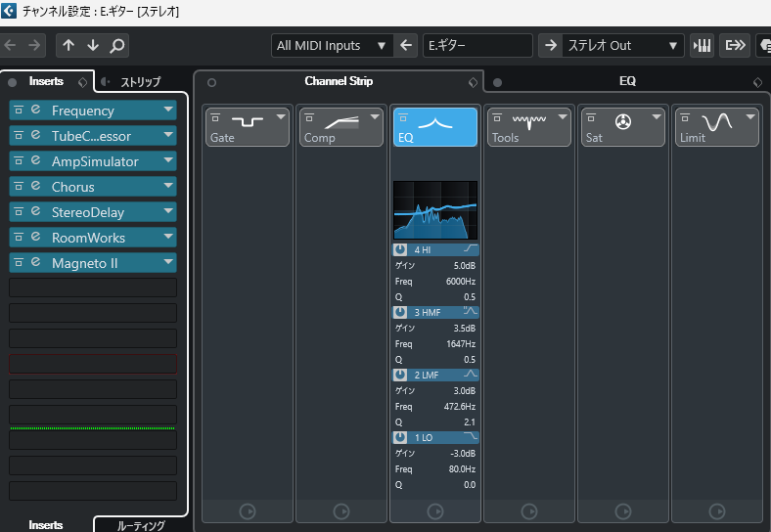Click band type curve icon for 1 LO
The height and width of the screenshot is (532, 771).
coord(470,436)
